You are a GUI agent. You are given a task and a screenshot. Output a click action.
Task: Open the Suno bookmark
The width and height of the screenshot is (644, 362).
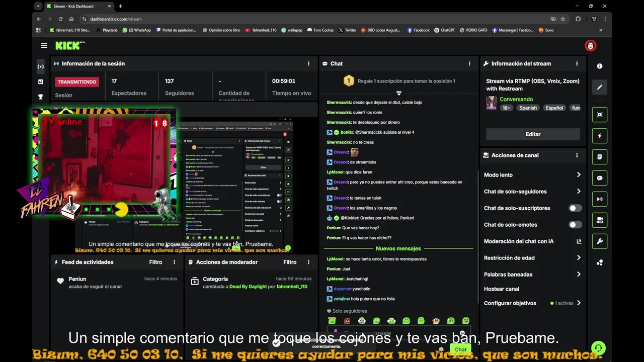click(x=546, y=30)
